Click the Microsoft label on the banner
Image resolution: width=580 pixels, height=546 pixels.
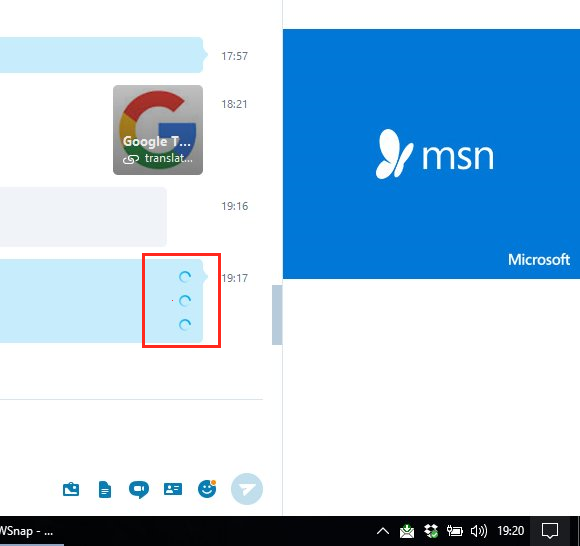click(539, 260)
